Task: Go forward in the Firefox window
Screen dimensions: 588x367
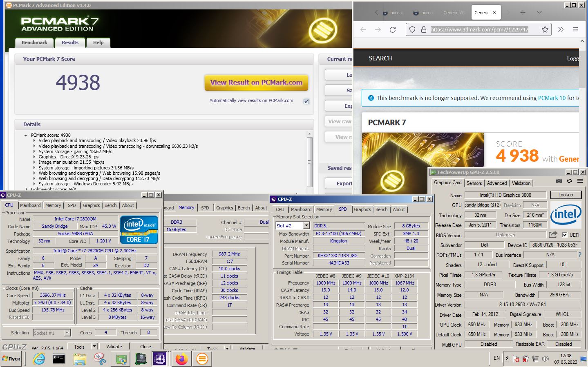Action: (378, 29)
